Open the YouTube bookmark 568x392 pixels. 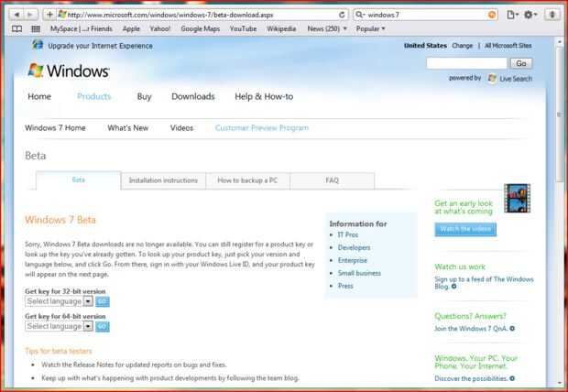point(243,28)
